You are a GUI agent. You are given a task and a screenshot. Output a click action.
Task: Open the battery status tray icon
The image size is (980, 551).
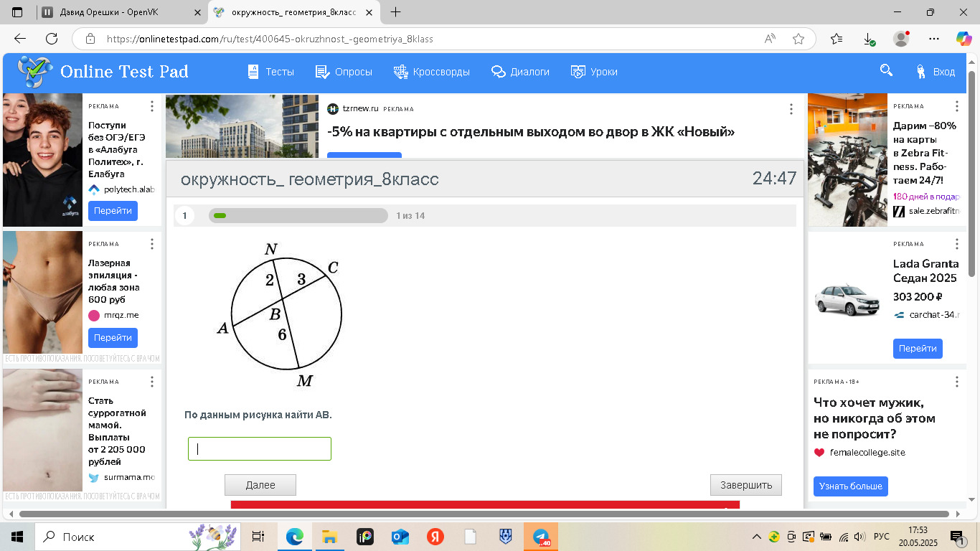(826, 537)
